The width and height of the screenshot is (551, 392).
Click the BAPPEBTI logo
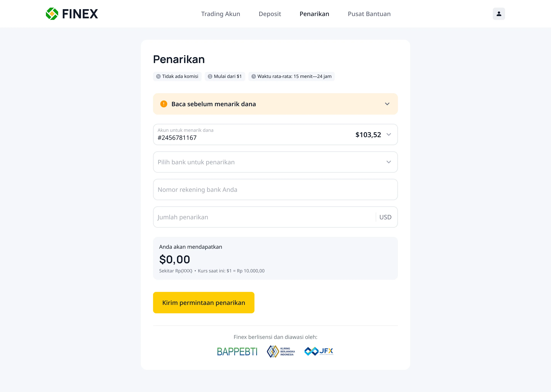click(x=237, y=352)
